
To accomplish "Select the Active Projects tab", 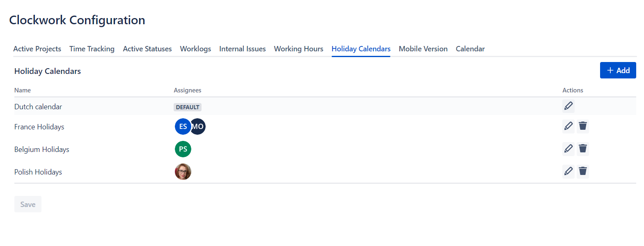I will point(37,48).
